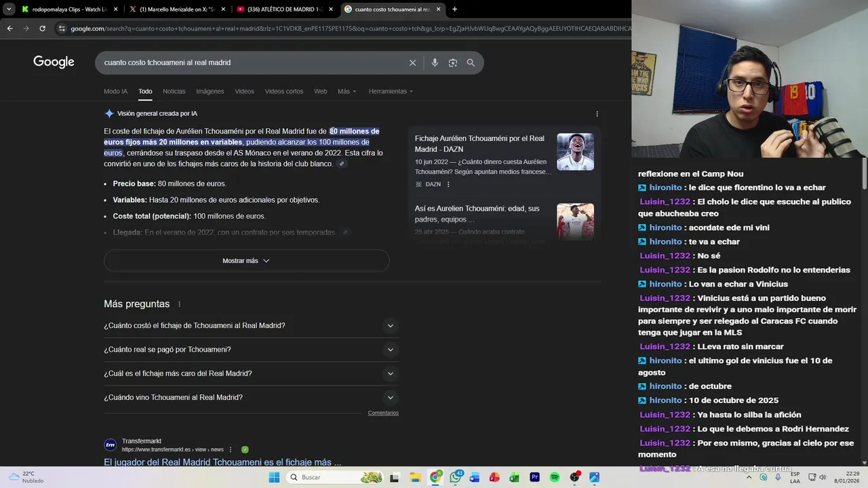
Task: Open the weather widget showing 22°C Nublado
Action: point(27,477)
